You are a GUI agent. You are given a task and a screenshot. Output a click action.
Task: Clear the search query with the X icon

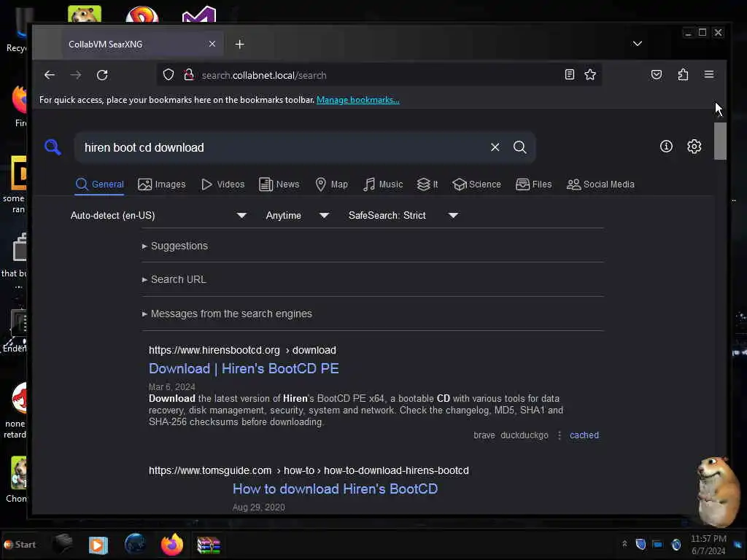(x=495, y=147)
